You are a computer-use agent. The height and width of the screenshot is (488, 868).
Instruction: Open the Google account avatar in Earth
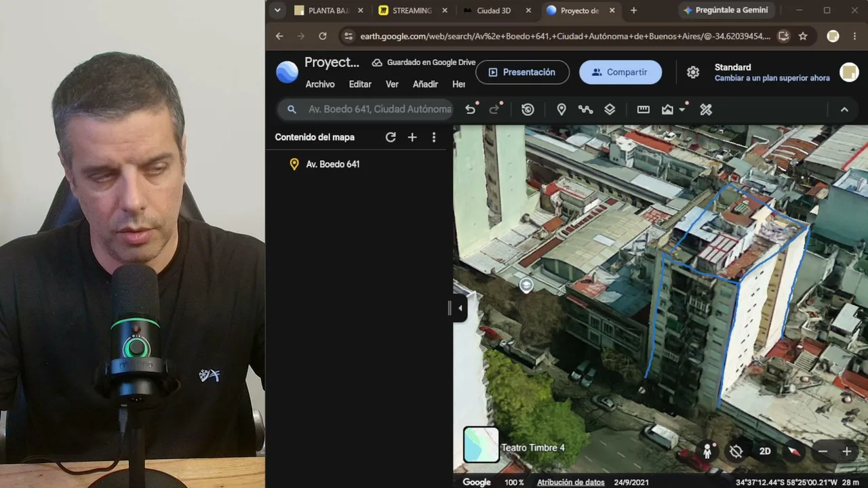pos(849,72)
